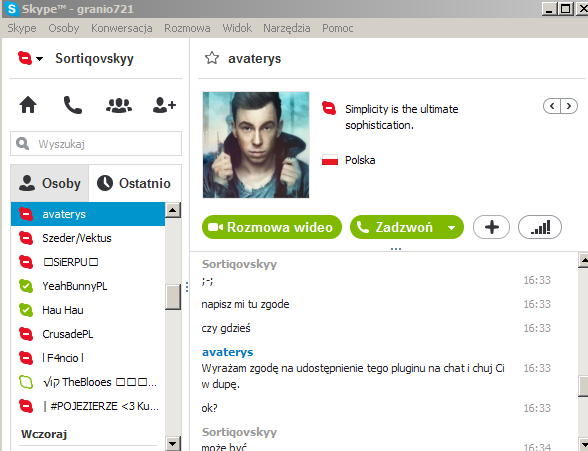Screen dimensions: 588x451
Task: Click into the Wyszukaj search field
Action: coord(96,144)
